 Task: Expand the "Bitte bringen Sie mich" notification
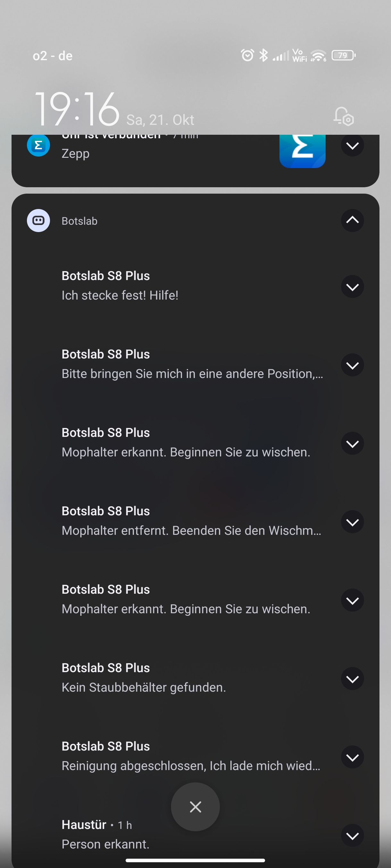(x=352, y=365)
